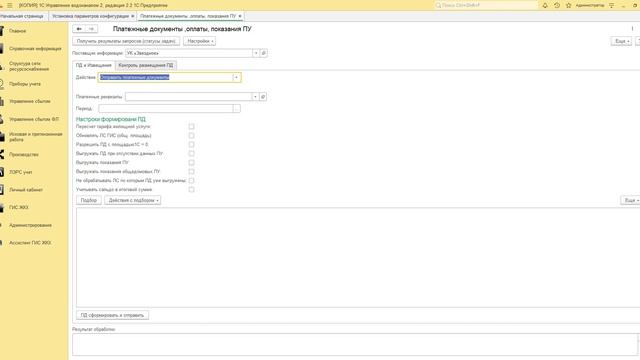
Task: Enable Пересчет тарифа жилищной услуги checkbox
Action: click(x=191, y=127)
